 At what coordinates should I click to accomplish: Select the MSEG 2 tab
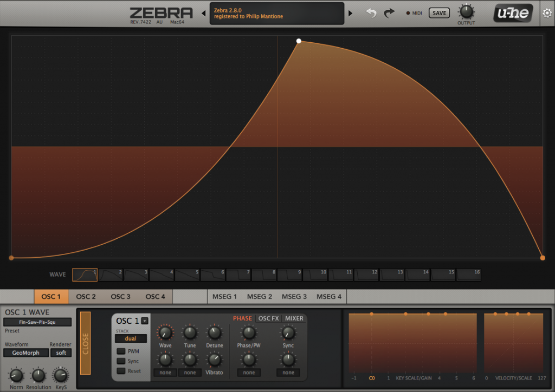259,297
